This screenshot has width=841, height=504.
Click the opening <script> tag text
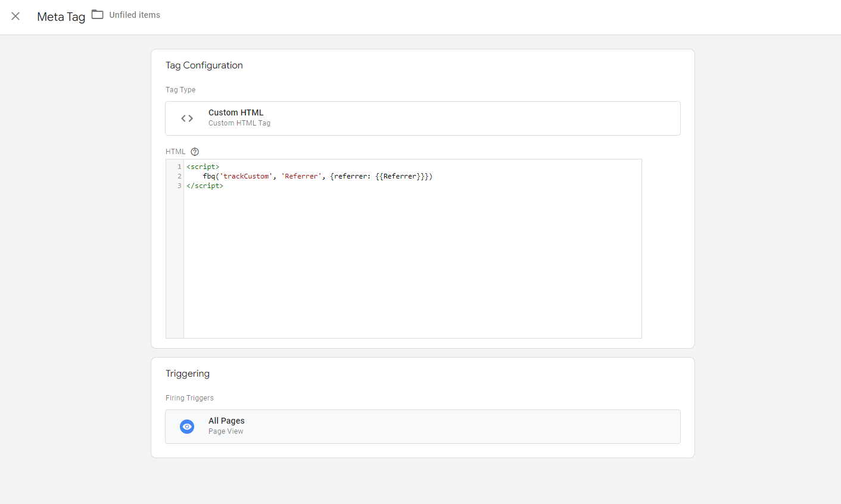click(x=203, y=167)
